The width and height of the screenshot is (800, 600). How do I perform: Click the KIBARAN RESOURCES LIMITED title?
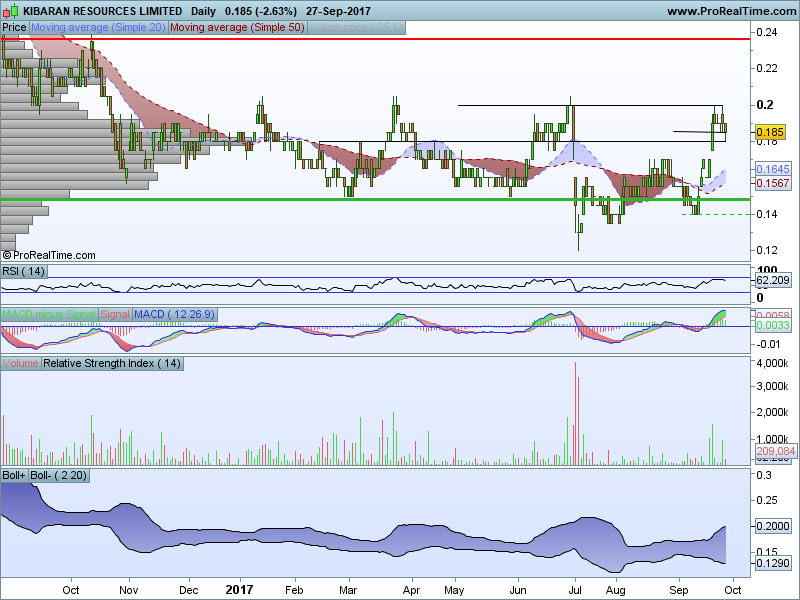103,11
